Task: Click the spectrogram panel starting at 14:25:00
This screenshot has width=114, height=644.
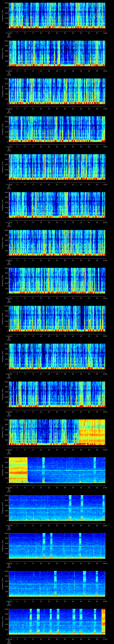Action: (57, 432)
